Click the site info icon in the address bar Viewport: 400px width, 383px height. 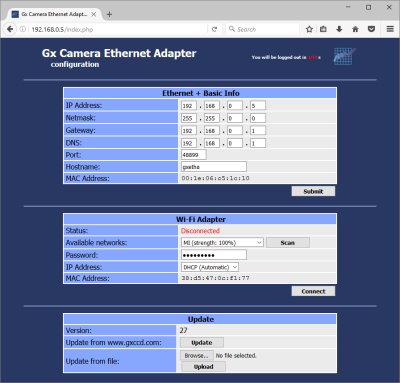tap(23, 29)
